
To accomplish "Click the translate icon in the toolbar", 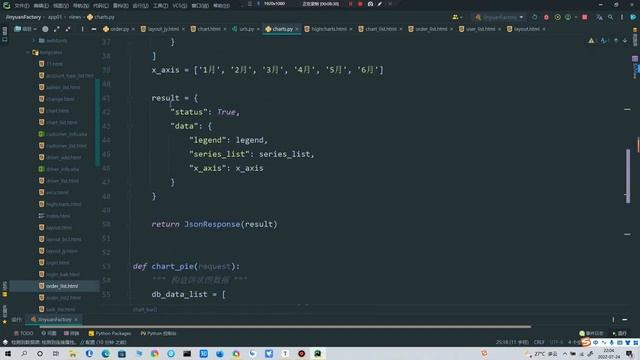I will tap(599, 17).
